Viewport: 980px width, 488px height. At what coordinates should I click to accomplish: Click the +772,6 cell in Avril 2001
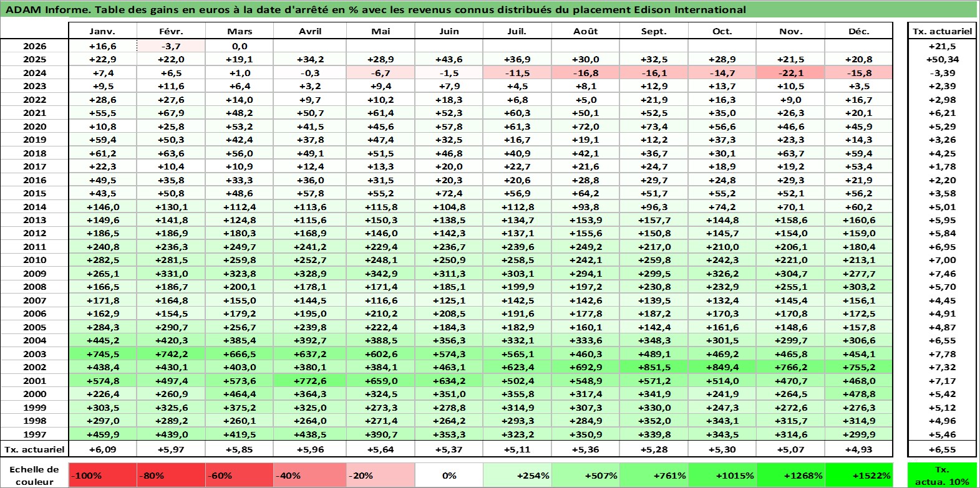pos(310,381)
